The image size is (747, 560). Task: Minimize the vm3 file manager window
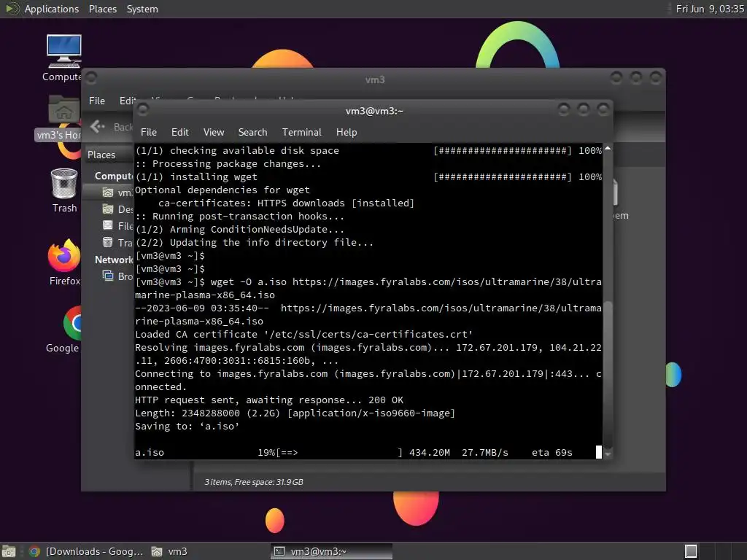click(x=616, y=77)
